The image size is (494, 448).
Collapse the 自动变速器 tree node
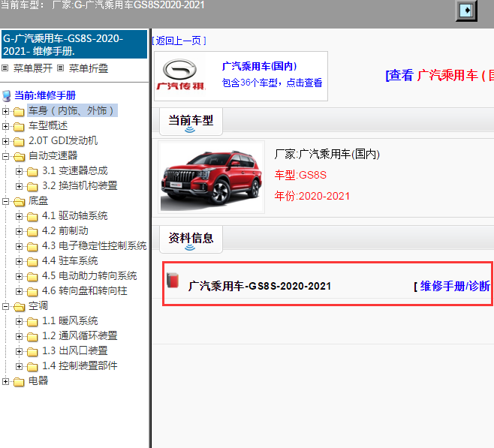point(5,157)
